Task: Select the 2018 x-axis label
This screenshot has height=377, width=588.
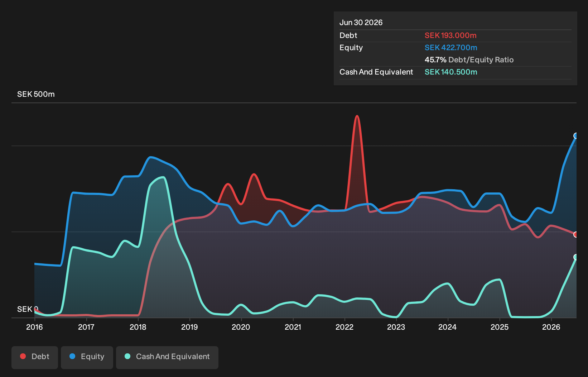Action: coord(138,327)
